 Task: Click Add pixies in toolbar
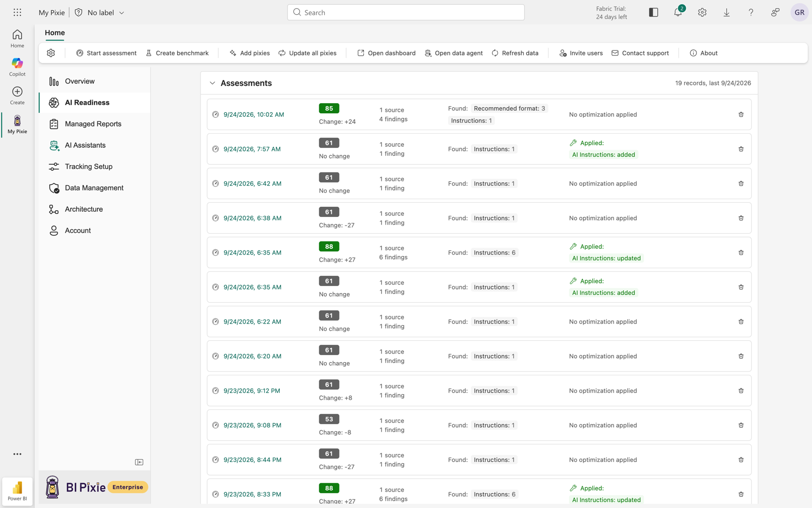pos(250,53)
